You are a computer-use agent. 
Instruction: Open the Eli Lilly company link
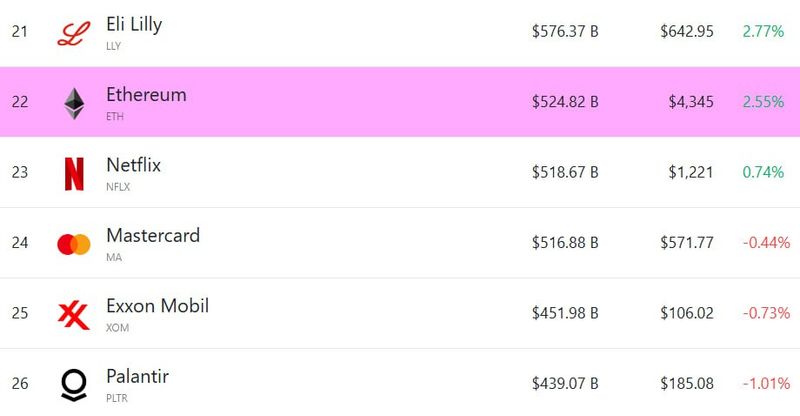(x=134, y=25)
